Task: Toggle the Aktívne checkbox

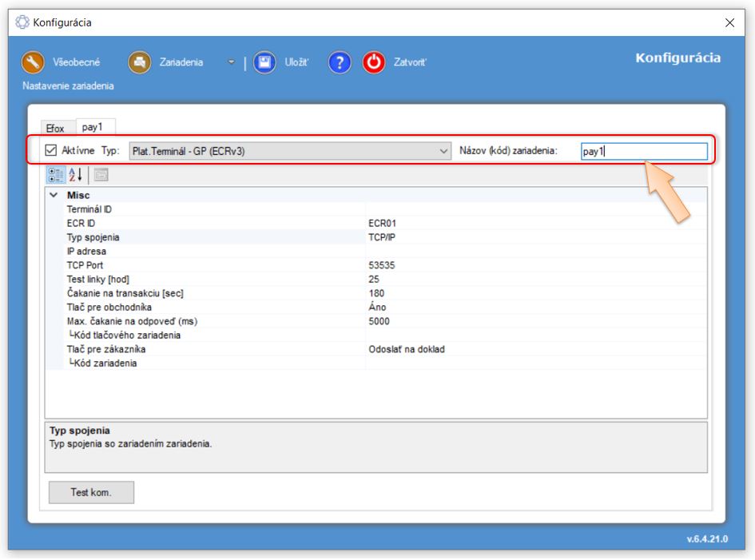Action: tap(52, 150)
